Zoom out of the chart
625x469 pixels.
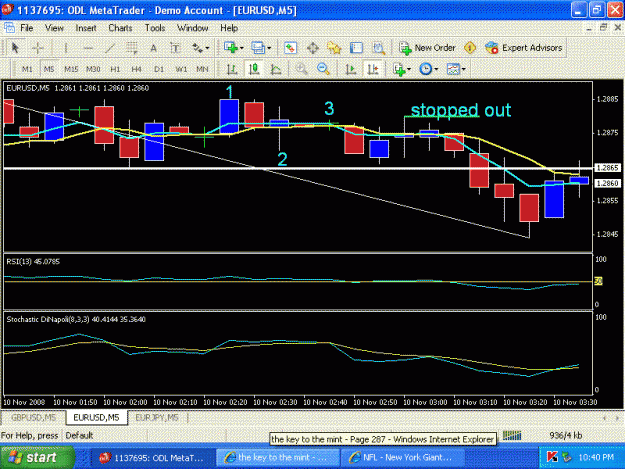coord(323,69)
